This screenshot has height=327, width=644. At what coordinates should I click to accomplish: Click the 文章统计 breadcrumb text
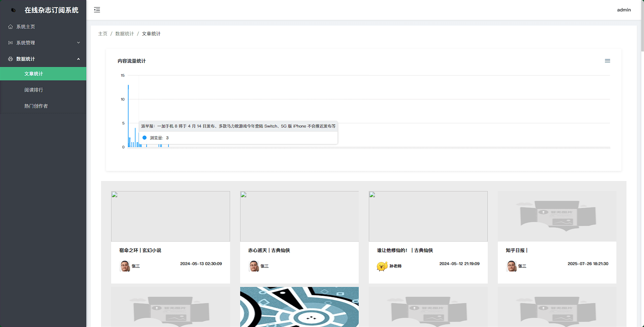151,34
